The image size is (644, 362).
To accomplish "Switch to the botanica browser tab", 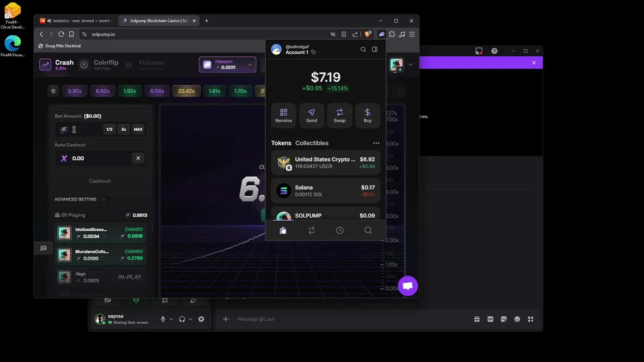I will pyautogui.click(x=75, y=21).
